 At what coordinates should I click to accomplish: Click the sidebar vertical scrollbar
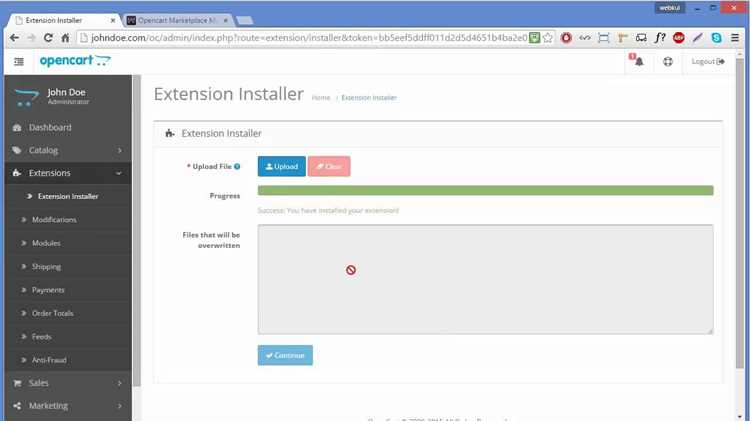coord(136,230)
